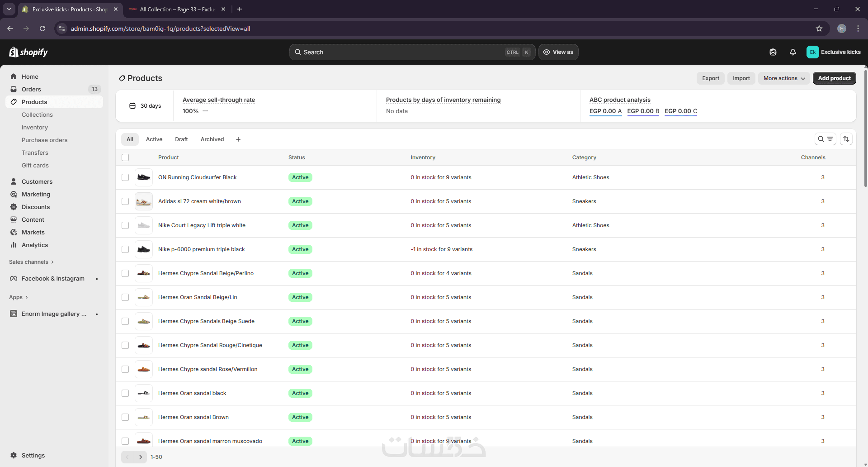Viewport: 868px width, 467px height.
Task: Open Transfers in sidebar
Action: (35, 152)
